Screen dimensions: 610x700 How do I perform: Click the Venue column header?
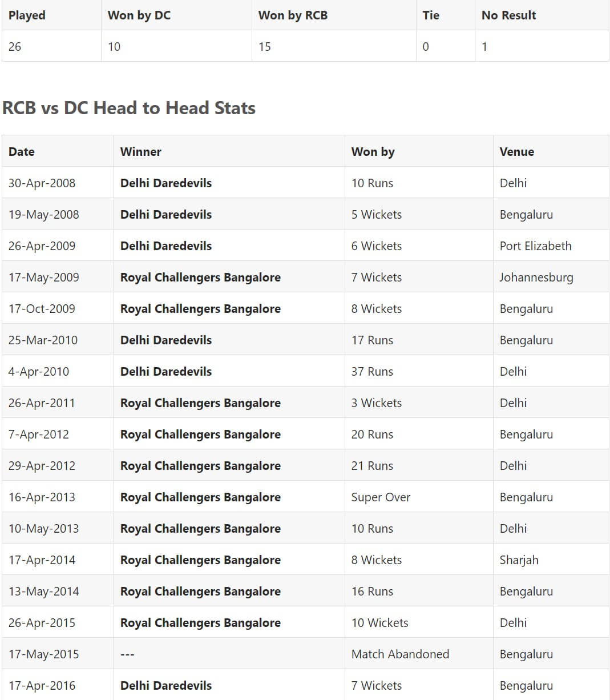516,152
